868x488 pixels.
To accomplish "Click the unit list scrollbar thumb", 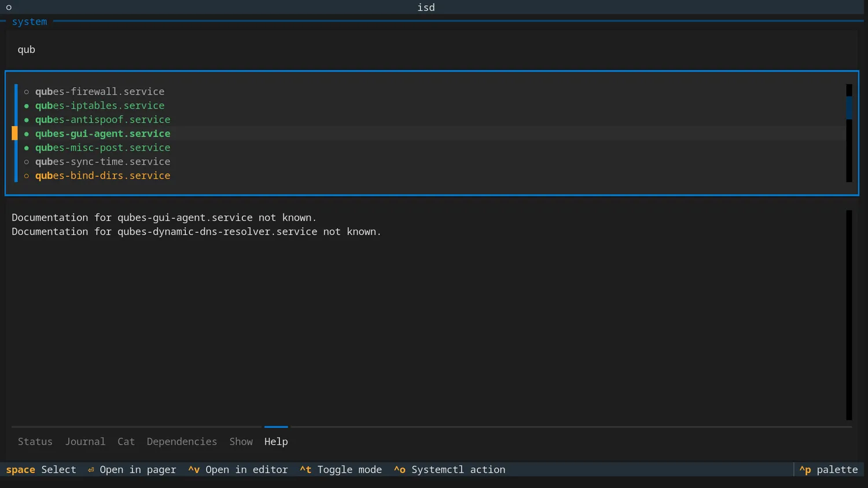I will (849, 108).
